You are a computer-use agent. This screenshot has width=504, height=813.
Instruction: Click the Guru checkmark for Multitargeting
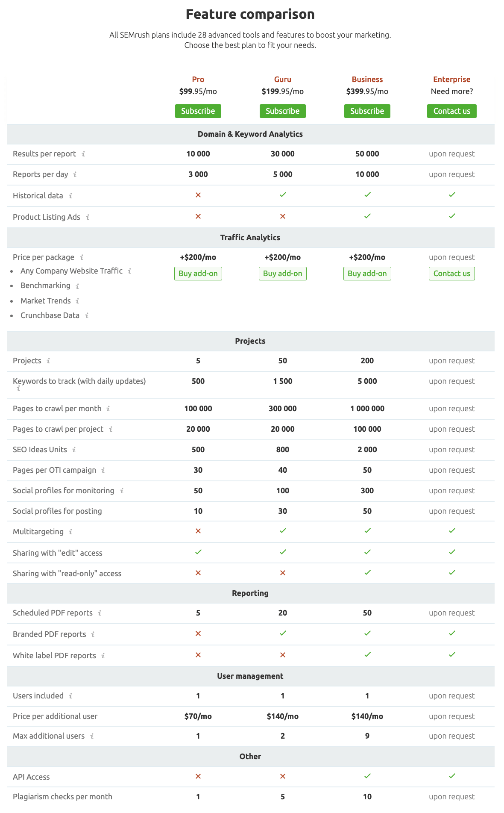click(x=283, y=530)
